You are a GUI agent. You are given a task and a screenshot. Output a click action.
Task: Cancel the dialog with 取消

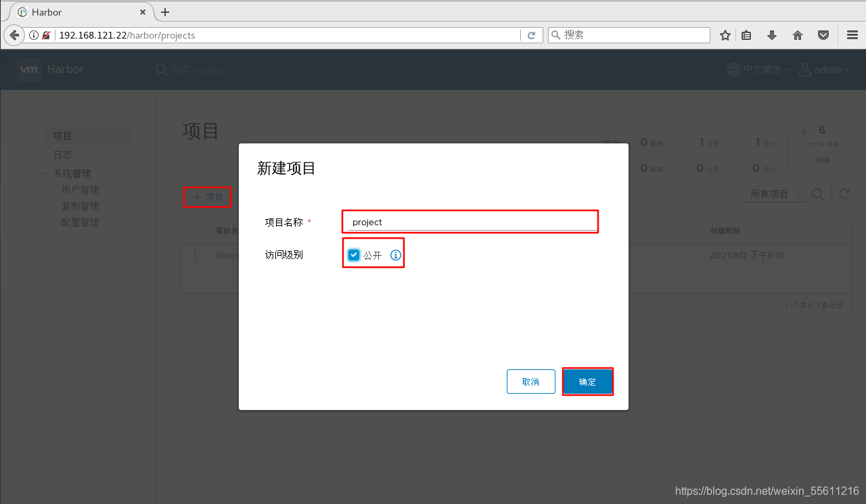[x=531, y=382]
